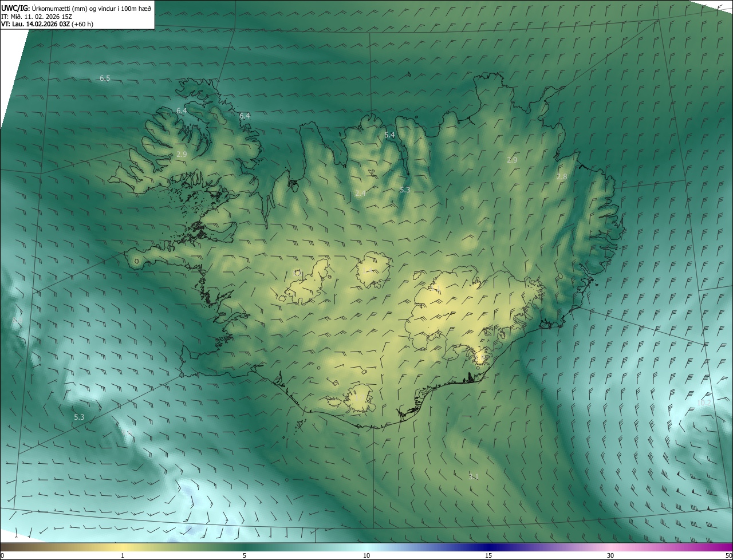Click the colour scale tick labelled 5

[x=245, y=556]
